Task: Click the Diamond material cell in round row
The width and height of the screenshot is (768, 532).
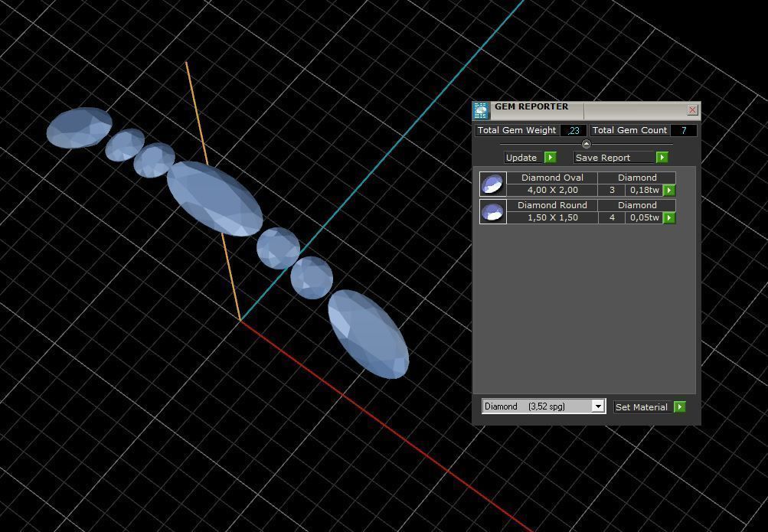Action: [637, 205]
